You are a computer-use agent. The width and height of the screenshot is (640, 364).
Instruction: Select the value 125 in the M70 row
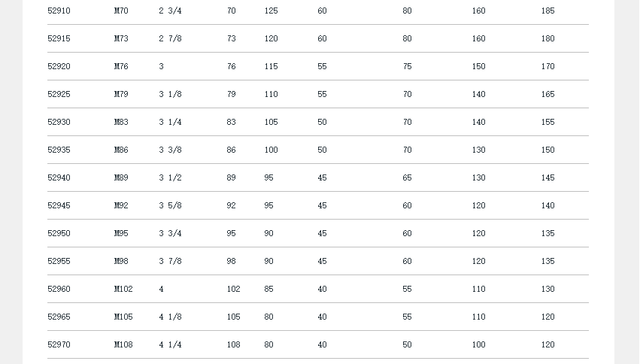pyautogui.click(x=271, y=11)
